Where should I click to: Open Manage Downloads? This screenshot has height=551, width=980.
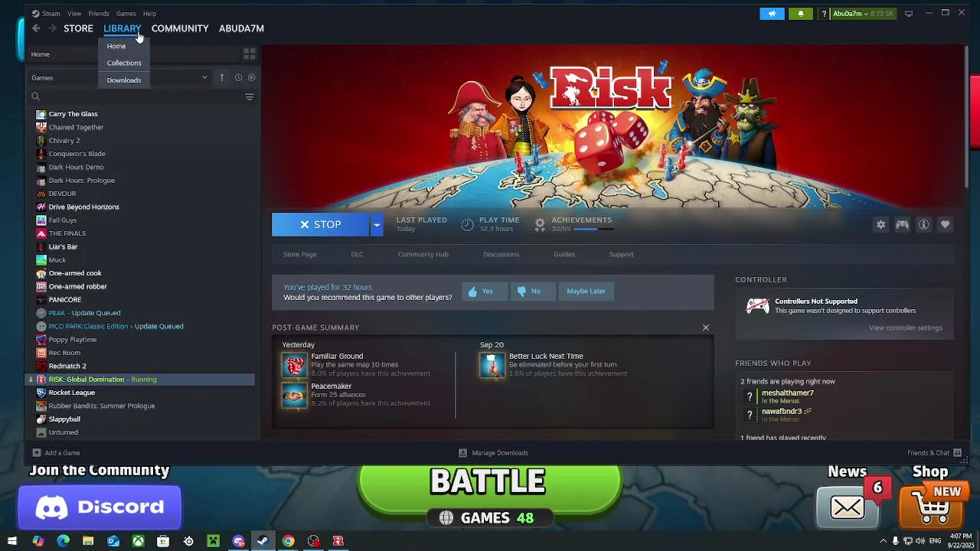click(493, 452)
